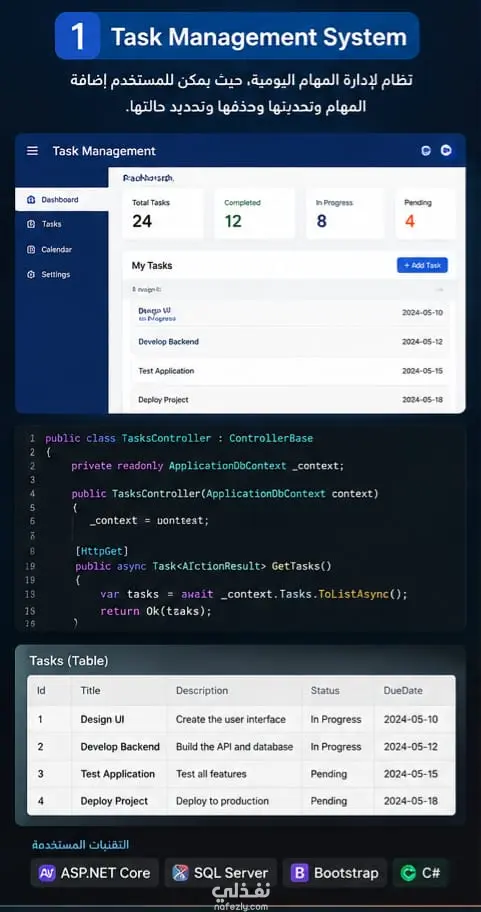The height and width of the screenshot is (912, 481).
Task: Click due date 2024-05-18 in My Tasks
Action: [x=422, y=400]
